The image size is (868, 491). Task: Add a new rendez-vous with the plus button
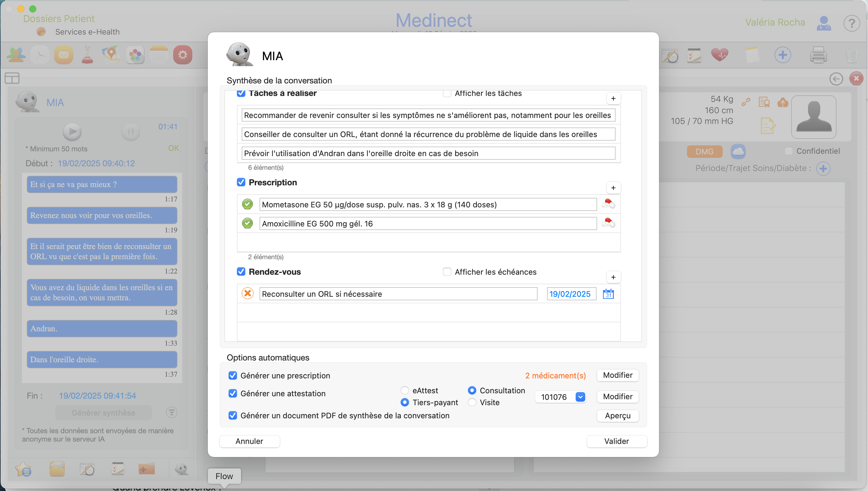click(x=613, y=277)
